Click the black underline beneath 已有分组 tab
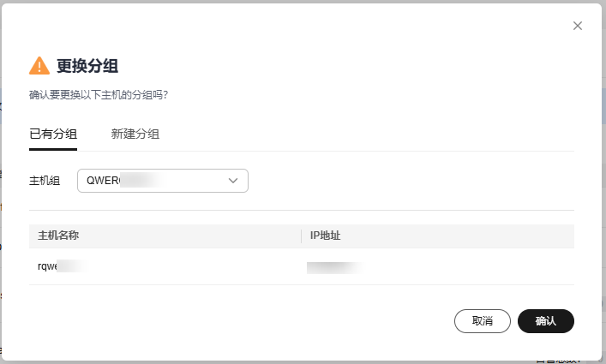The width and height of the screenshot is (606, 364). pyautogui.click(x=53, y=149)
